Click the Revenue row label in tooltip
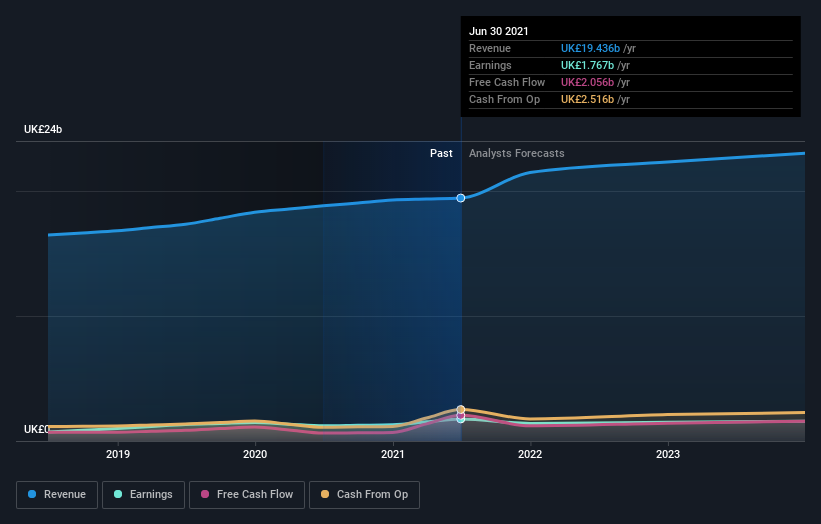Image resolution: width=821 pixels, height=524 pixels. [490, 48]
